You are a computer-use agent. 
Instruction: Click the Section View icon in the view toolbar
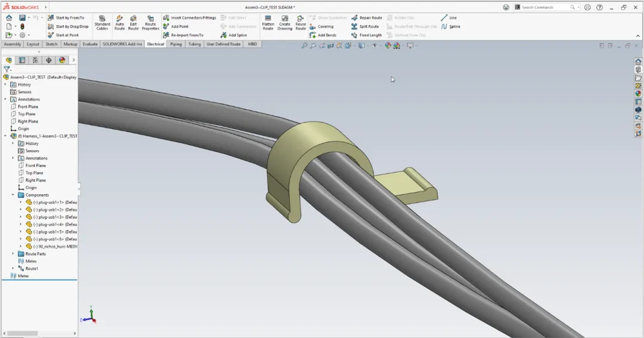330,45
